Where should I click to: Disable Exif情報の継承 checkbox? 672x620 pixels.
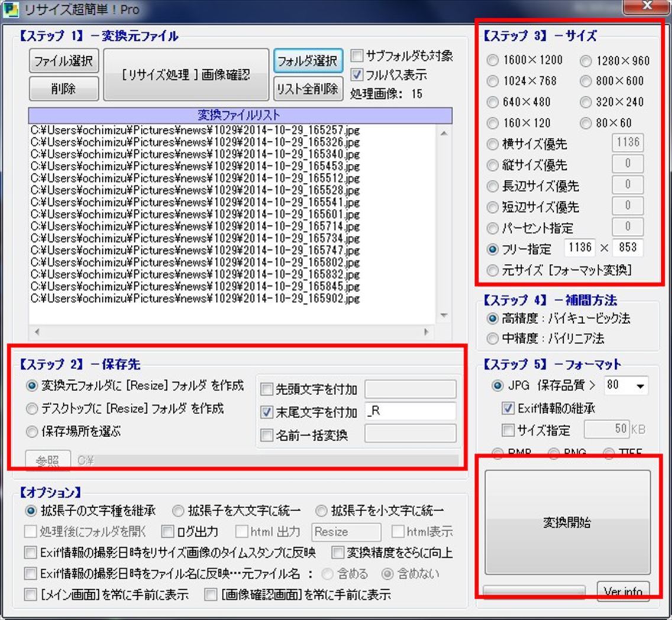(x=508, y=408)
